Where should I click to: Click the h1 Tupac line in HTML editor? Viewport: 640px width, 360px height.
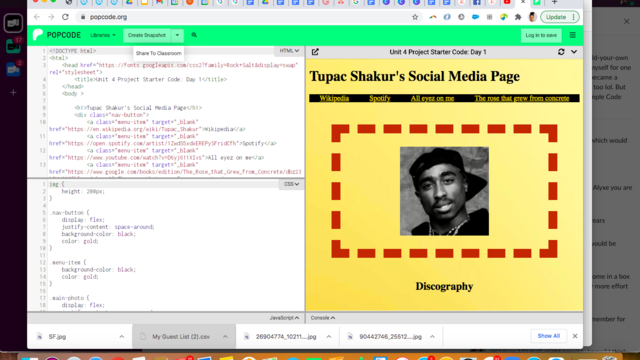tap(138, 108)
